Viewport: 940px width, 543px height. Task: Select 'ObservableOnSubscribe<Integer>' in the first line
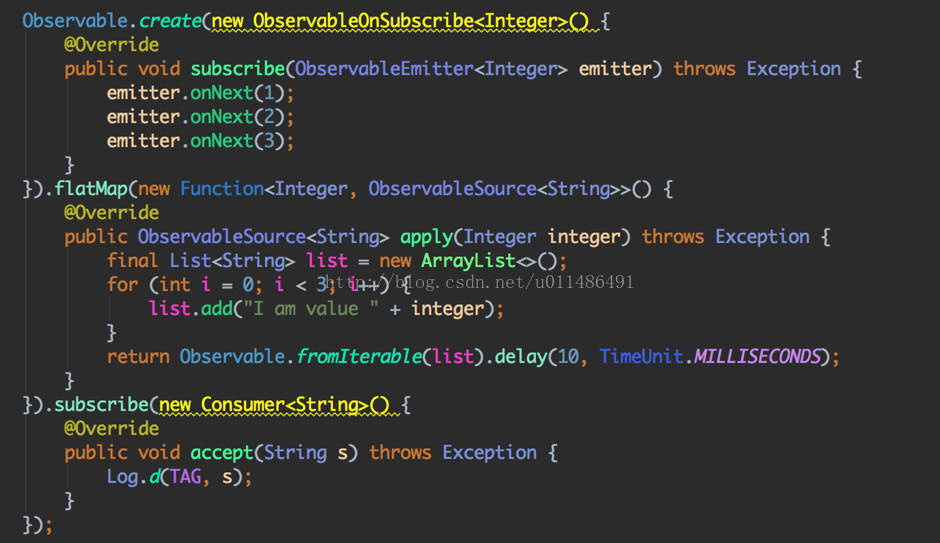(410, 21)
